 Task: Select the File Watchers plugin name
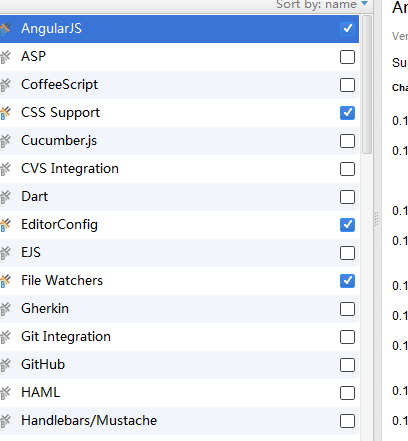coord(62,280)
